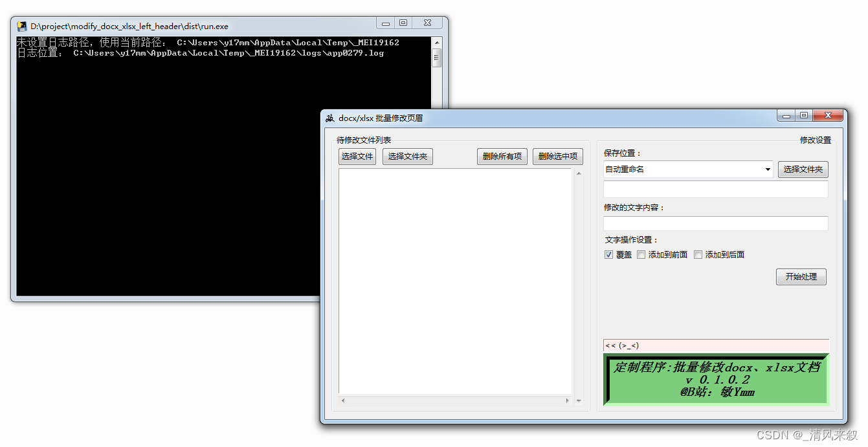
Task: Click the 删除选中项 button
Action: (558, 157)
